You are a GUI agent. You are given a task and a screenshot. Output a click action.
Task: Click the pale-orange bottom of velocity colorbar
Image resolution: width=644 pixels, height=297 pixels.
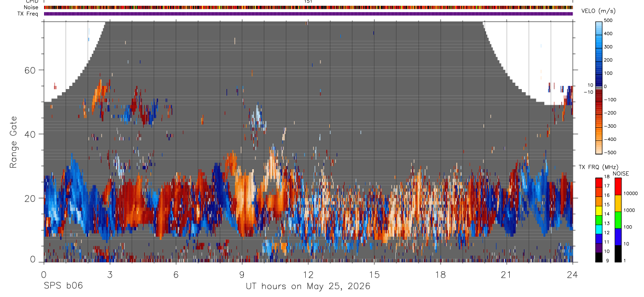(x=599, y=147)
